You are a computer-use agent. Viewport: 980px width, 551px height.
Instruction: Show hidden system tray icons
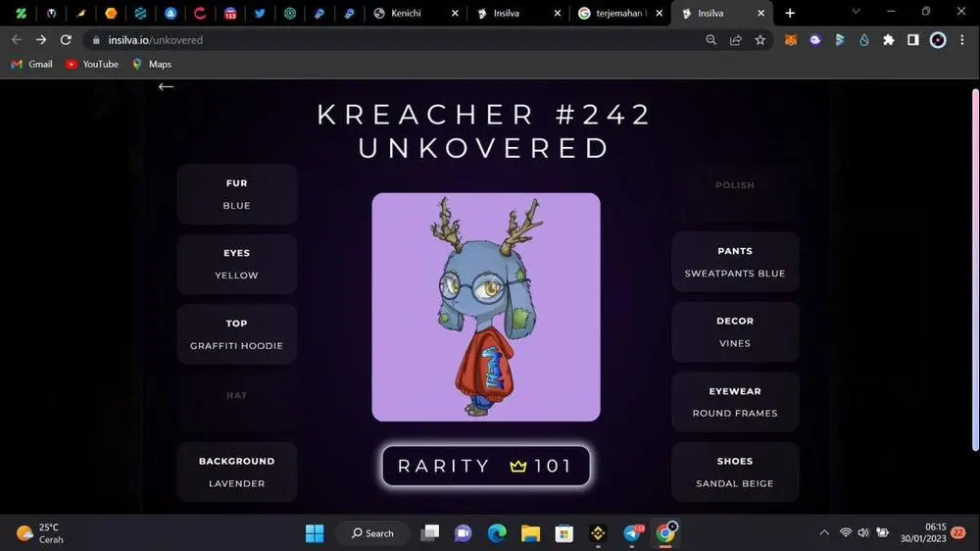coord(823,533)
